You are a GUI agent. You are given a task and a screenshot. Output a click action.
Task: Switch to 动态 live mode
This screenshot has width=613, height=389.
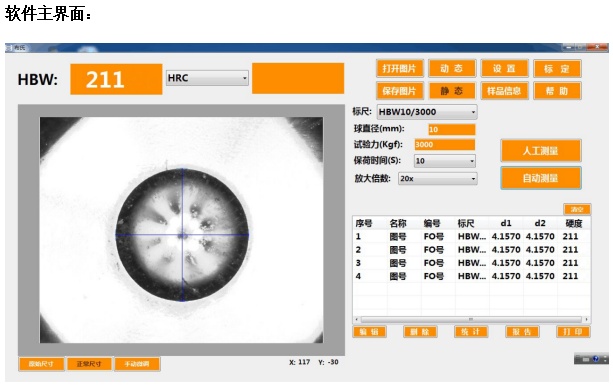click(452, 69)
